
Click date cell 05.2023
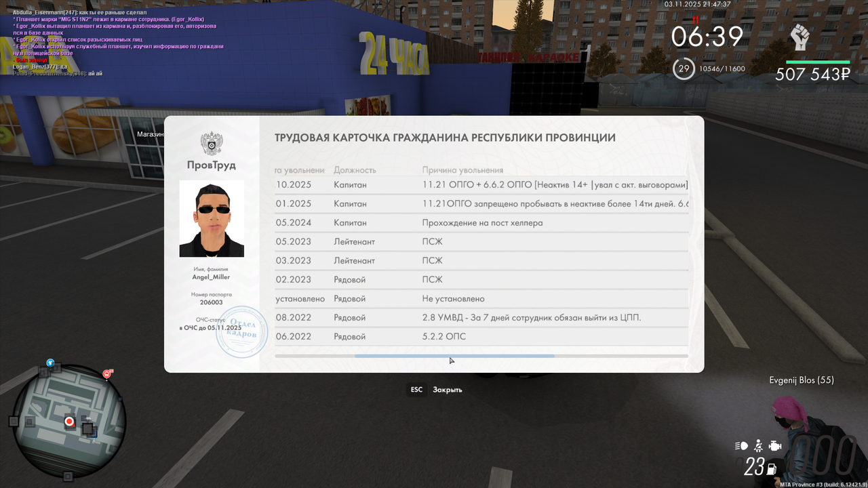[294, 242]
